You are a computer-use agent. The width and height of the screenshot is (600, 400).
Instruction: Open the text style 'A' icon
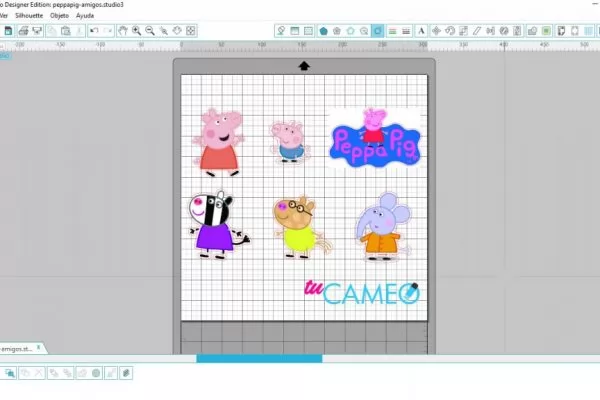tap(421, 31)
